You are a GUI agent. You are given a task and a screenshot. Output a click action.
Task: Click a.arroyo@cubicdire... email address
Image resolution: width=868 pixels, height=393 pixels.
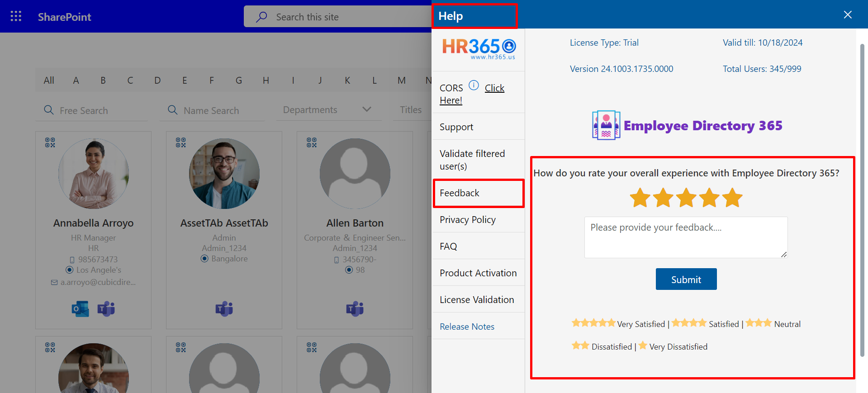[x=98, y=282]
